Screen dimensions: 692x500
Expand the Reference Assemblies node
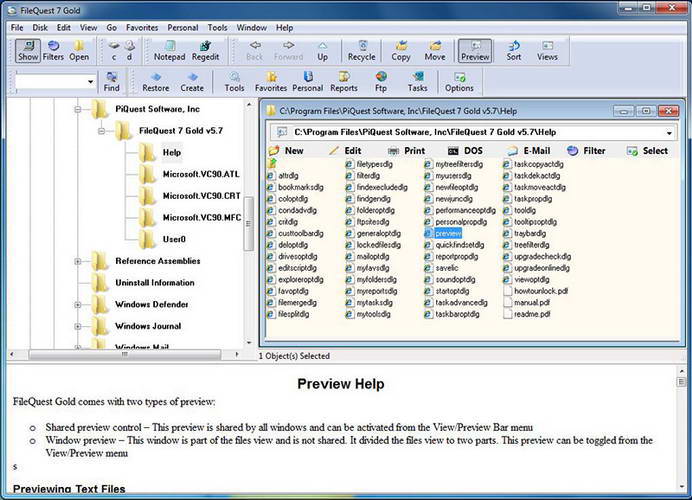78,261
